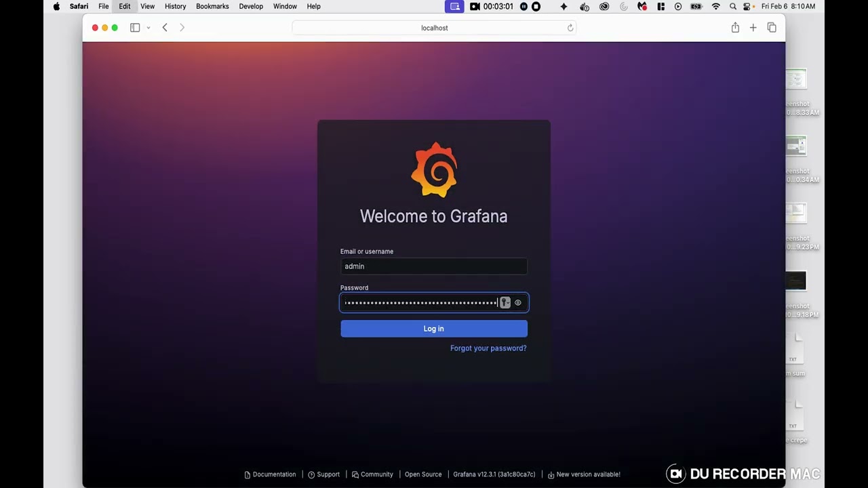Click the localhost address bar
Viewport: 868px width, 488px height.
434,28
